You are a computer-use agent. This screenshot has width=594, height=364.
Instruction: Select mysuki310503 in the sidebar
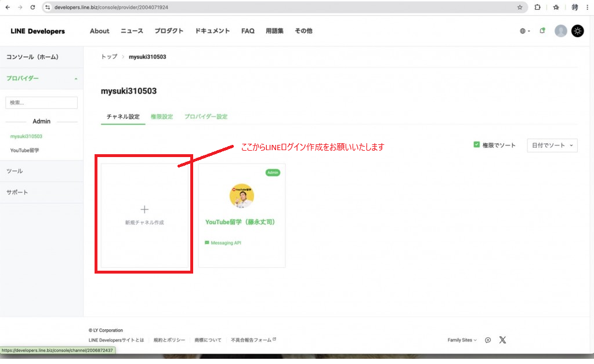click(26, 136)
